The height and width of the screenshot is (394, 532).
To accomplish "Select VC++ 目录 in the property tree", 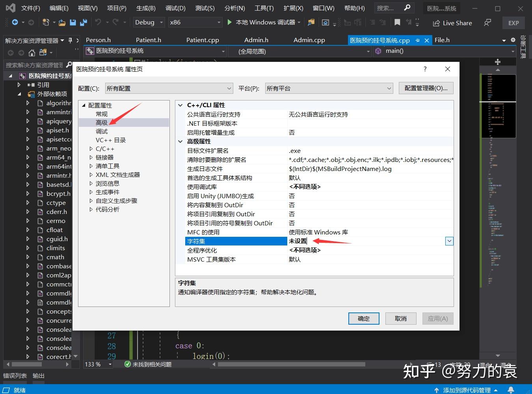I will [x=111, y=140].
